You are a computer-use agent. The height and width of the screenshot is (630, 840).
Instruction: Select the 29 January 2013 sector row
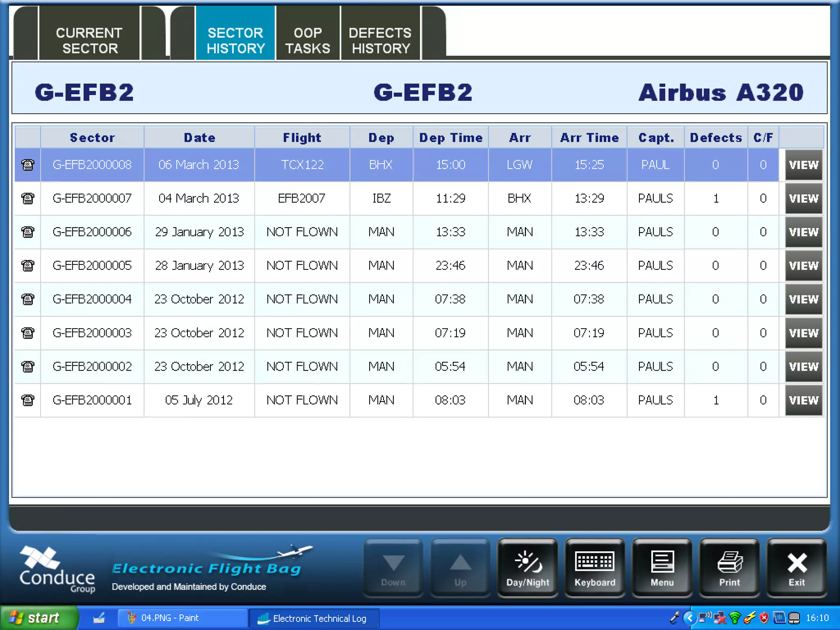click(x=199, y=232)
